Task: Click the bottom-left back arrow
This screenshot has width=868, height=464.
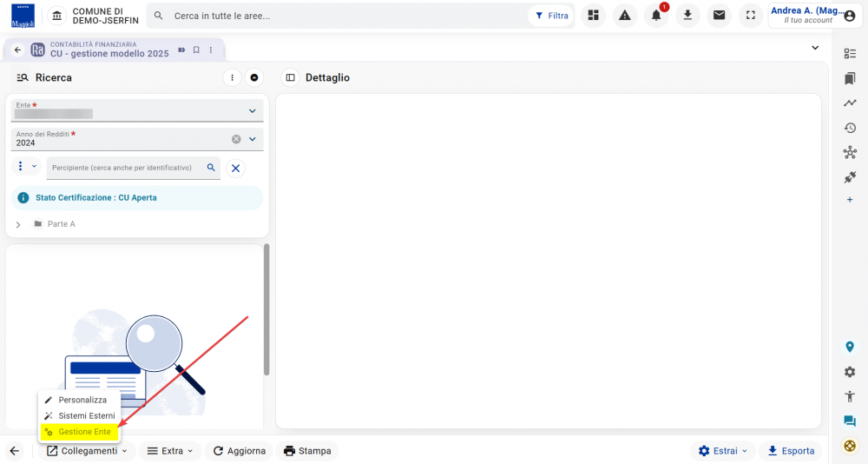Action: pos(15,451)
